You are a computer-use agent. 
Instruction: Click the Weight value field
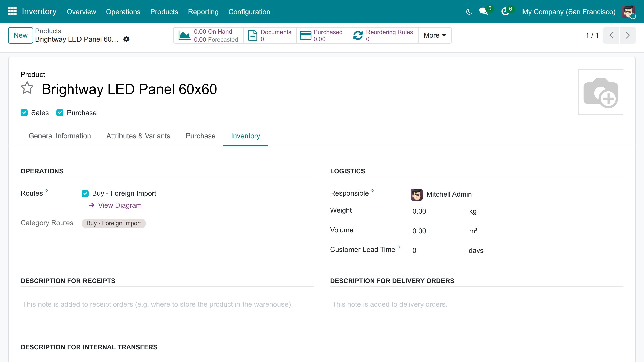click(438, 211)
